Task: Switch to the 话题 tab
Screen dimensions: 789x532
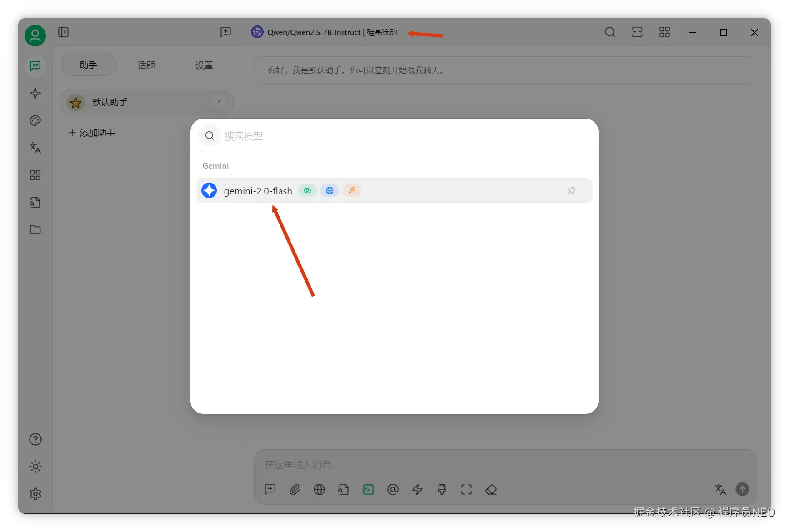Action: [x=146, y=65]
